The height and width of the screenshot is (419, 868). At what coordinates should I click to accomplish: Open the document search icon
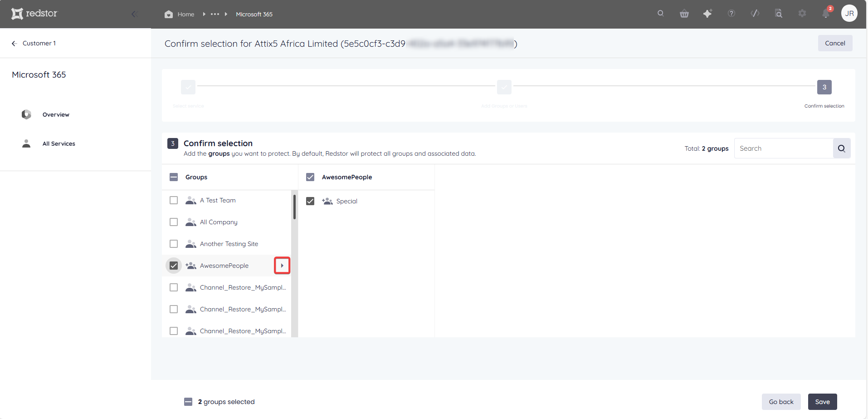[779, 14]
